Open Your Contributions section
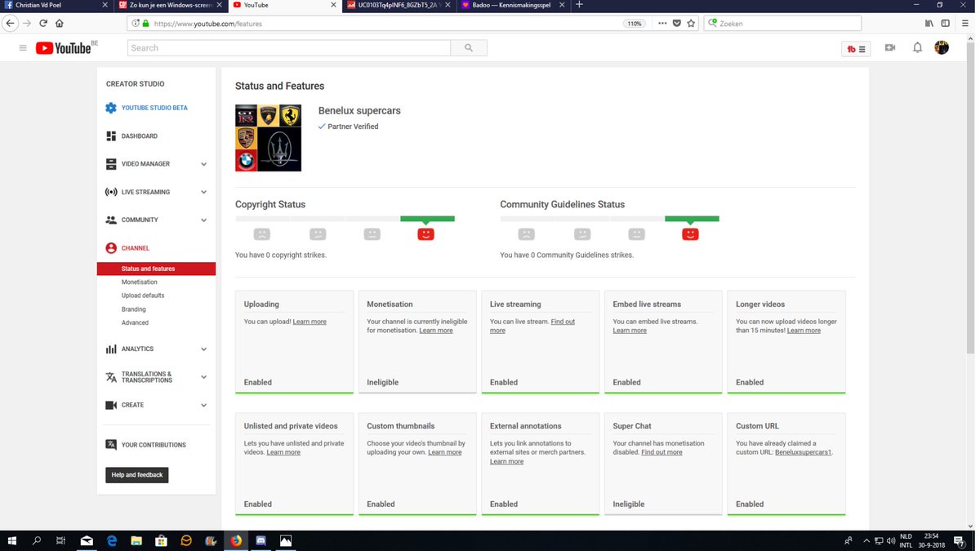Screen dimensions: 980x551 tap(146, 445)
